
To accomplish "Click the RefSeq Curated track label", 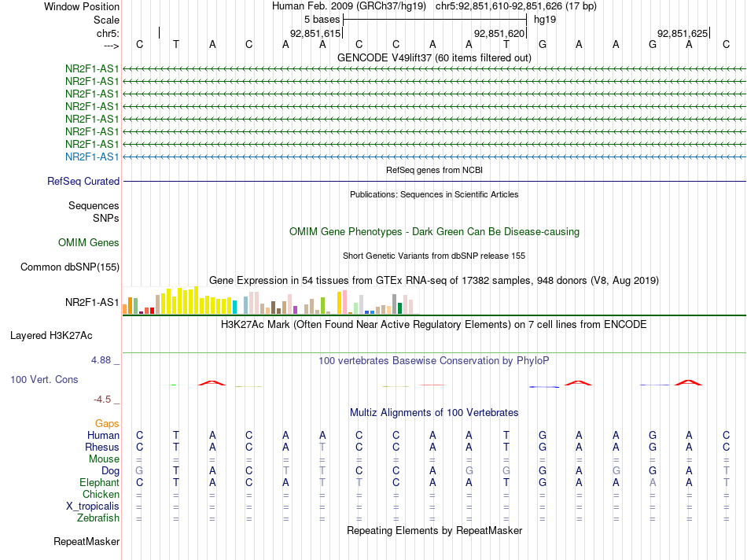I will pos(83,181).
